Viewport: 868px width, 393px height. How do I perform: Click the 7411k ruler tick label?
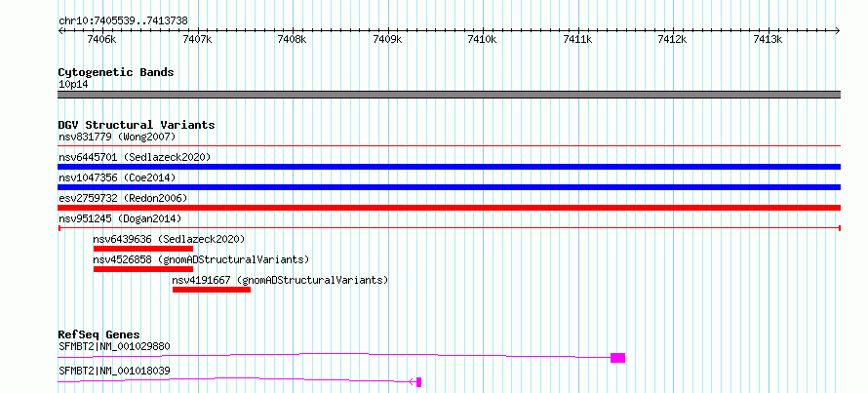point(578,39)
